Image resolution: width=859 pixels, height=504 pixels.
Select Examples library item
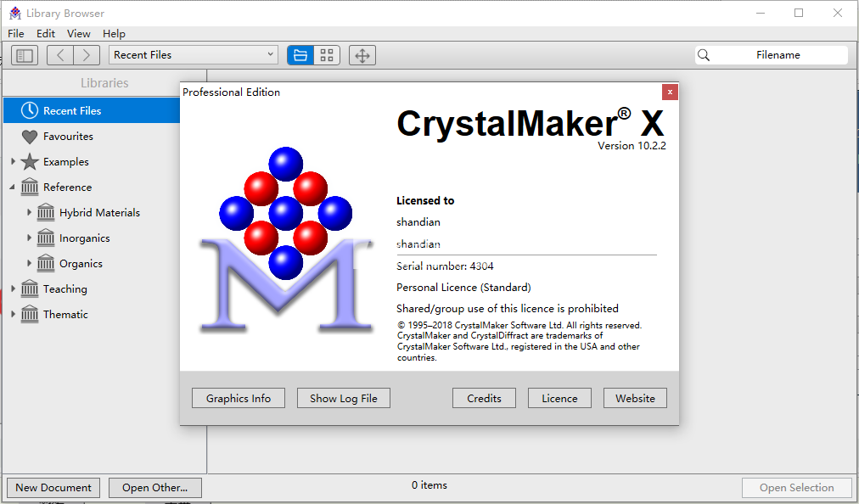65,162
